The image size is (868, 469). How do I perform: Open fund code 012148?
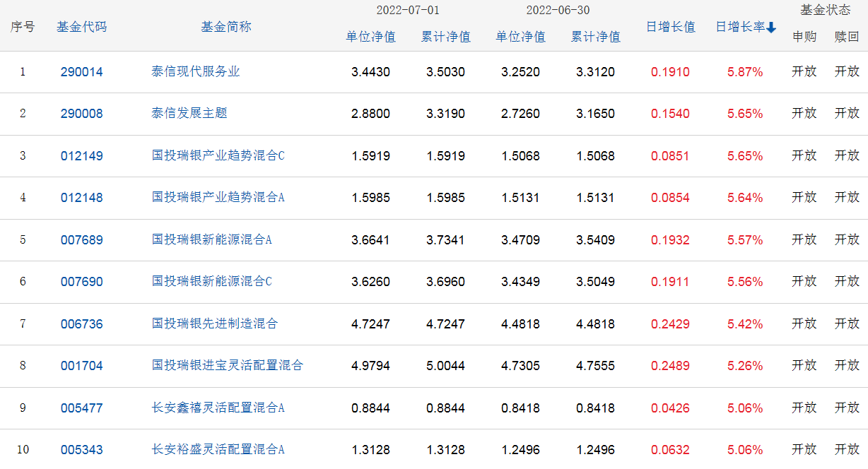81,198
